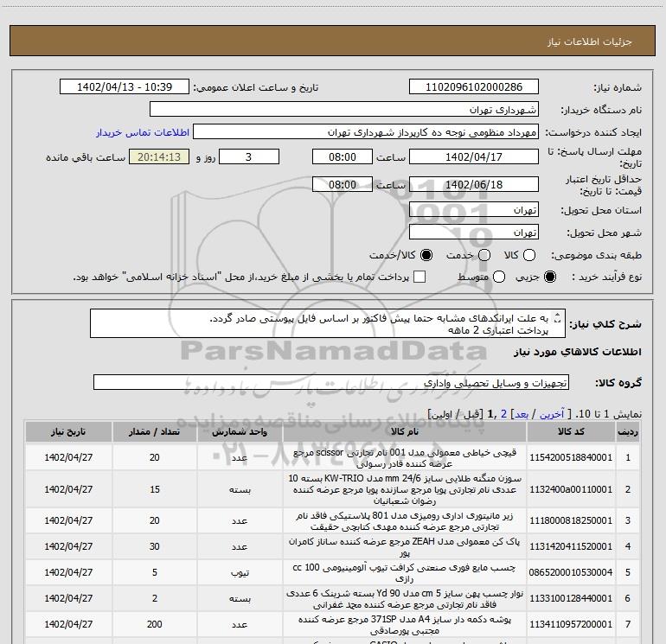Click item code 0865200010530004

pyautogui.click(x=571, y=572)
